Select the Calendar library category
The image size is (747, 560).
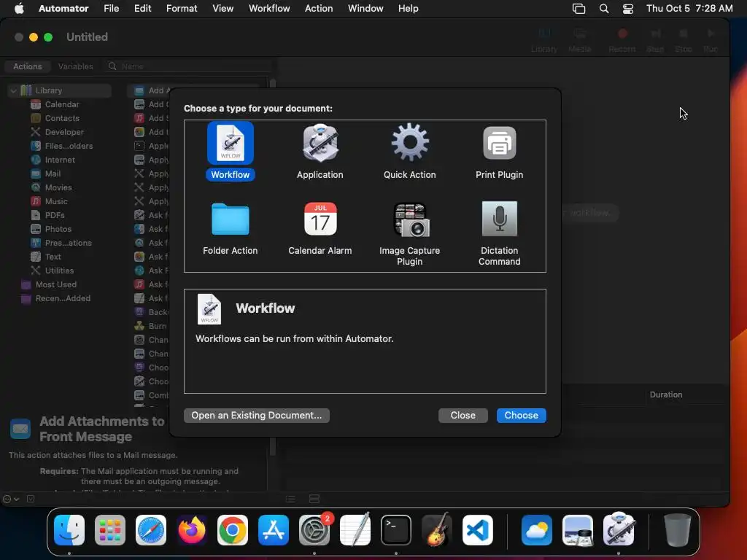click(x=62, y=104)
